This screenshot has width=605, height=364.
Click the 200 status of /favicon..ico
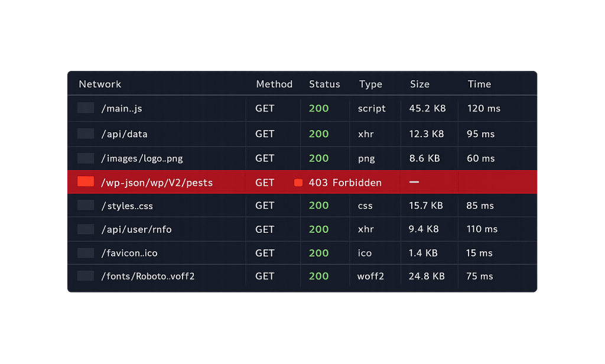point(318,253)
